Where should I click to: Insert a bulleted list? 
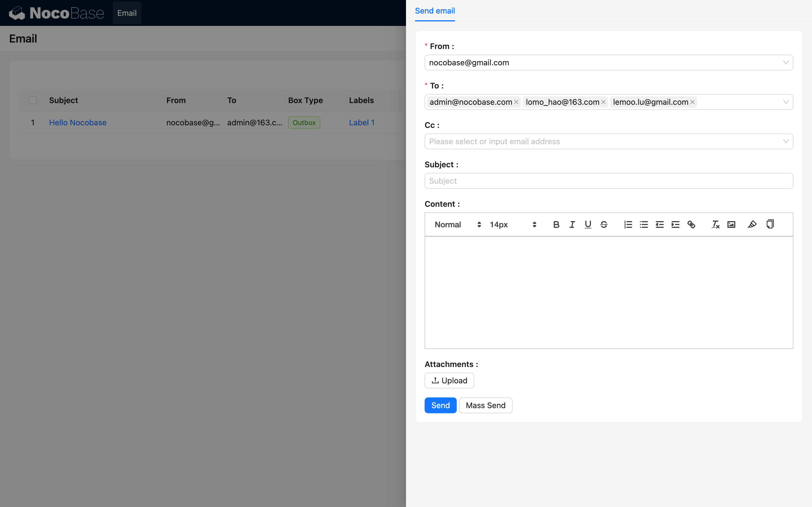click(x=644, y=225)
